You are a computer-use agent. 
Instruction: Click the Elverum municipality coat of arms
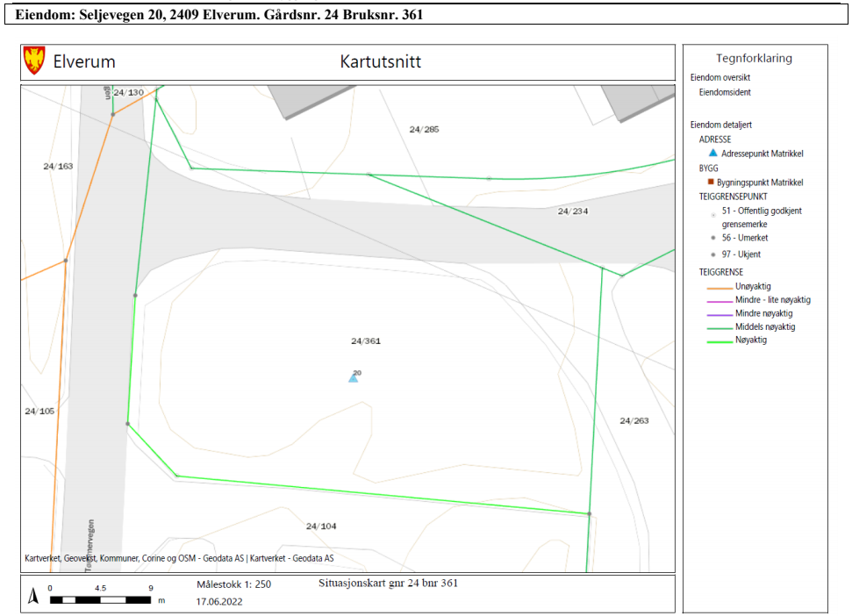pos(34,61)
